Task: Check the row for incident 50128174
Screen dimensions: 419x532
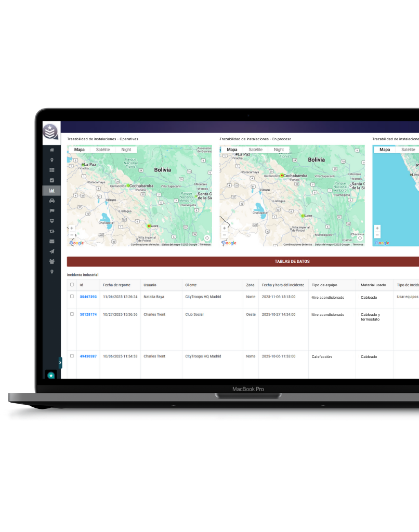Action: point(72,314)
